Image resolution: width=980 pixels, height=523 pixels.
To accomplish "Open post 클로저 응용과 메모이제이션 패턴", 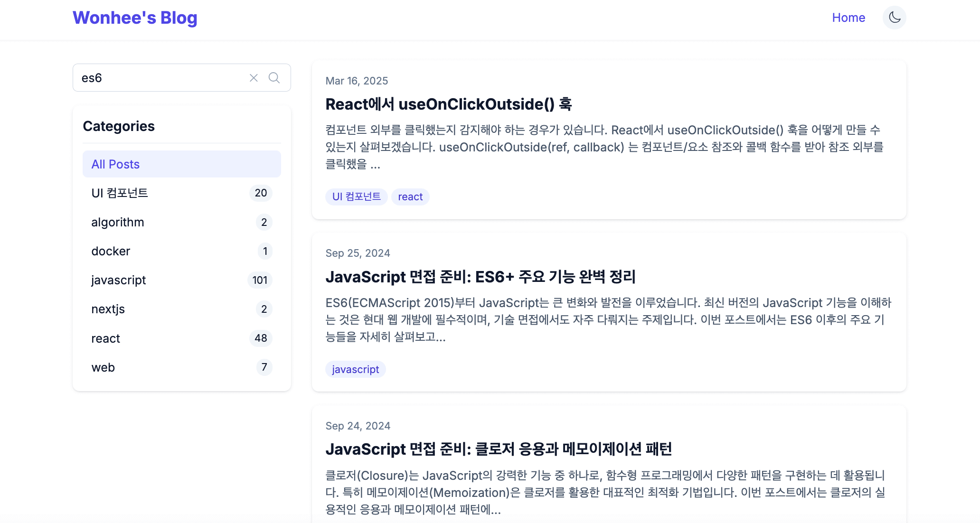I will (x=499, y=449).
